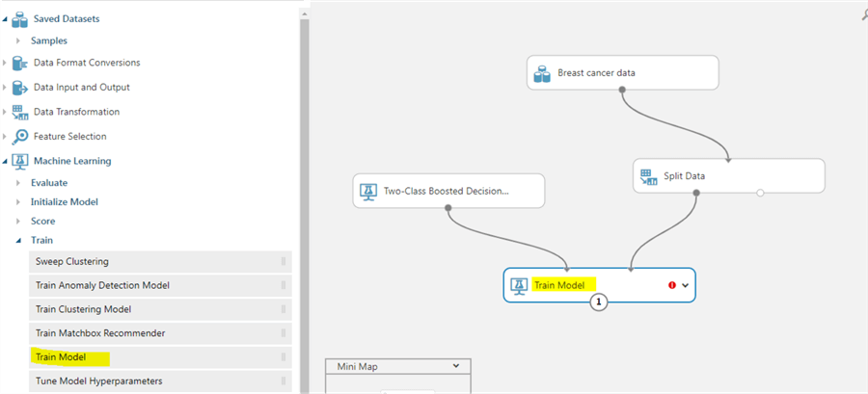Click the Initialize Model label text
Viewport: 868px width, 394px height.
point(65,202)
